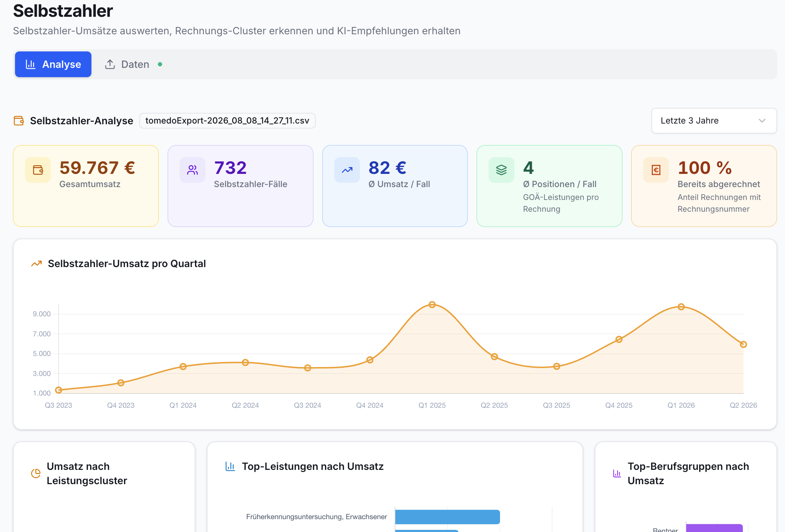Click the users icon in Selbstzahler-Fälle card
This screenshot has height=532, width=785.
(x=192, y=170)
